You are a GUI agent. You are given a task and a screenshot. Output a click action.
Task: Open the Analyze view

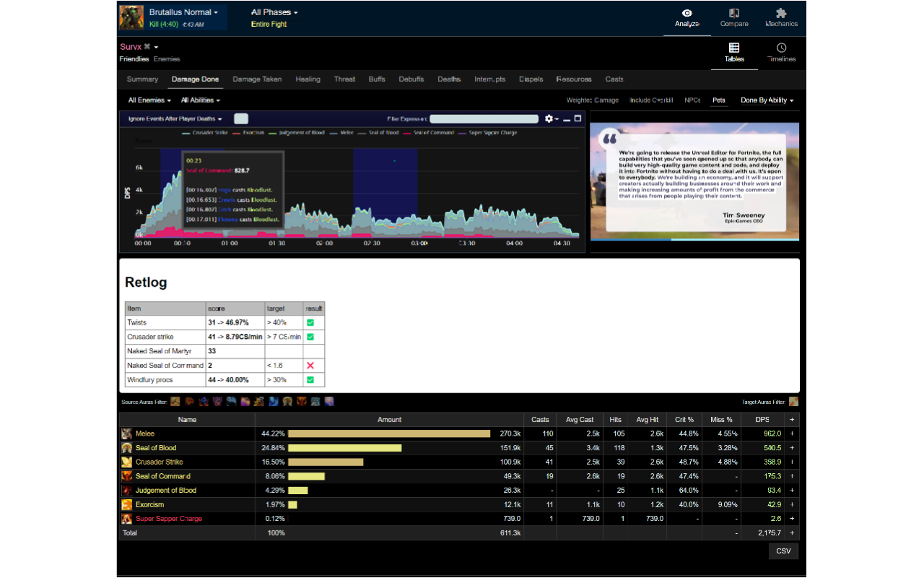point(687,18)
